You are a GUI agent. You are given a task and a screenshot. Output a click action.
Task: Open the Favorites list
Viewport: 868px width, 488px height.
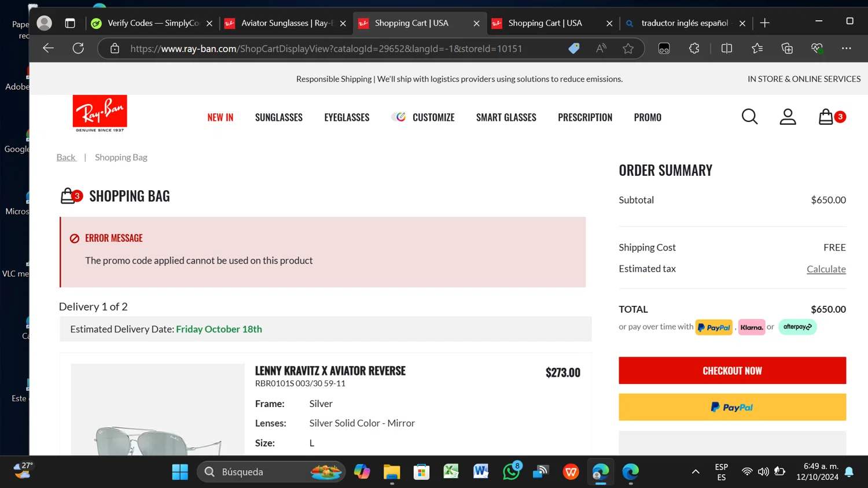pos(757,49)
